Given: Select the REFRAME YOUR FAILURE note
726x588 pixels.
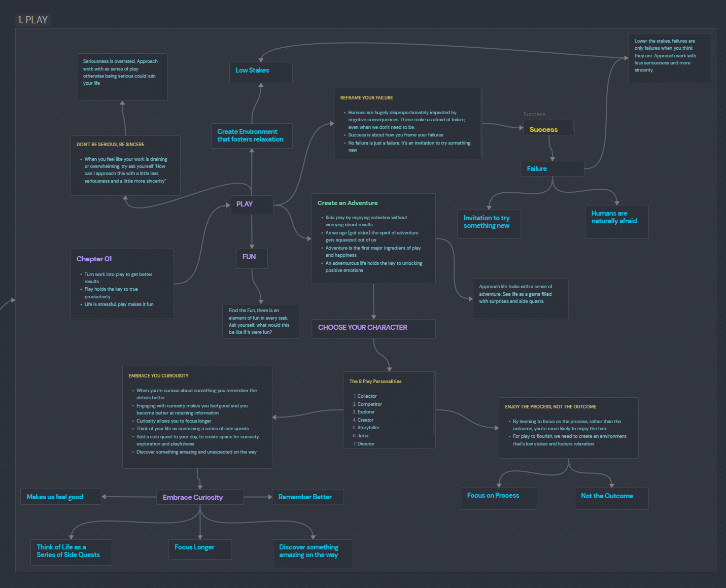Looking at the screenshot, I should point(408,124).
